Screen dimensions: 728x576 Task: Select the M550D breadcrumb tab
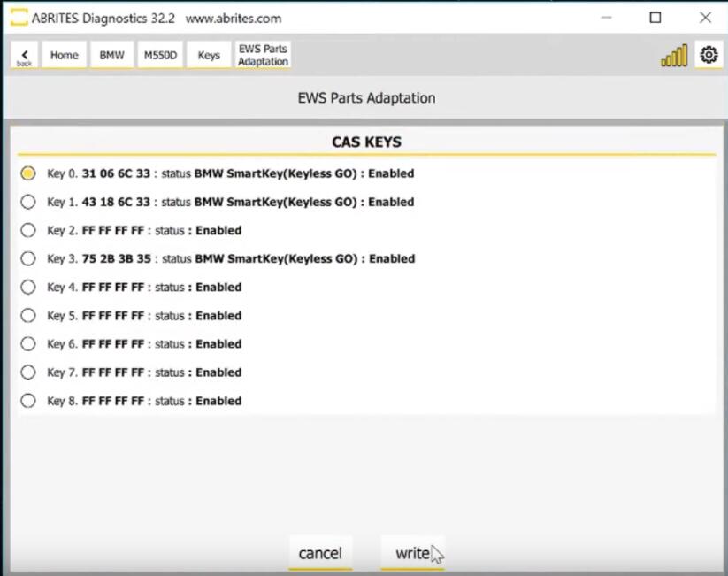pos(160,55)
